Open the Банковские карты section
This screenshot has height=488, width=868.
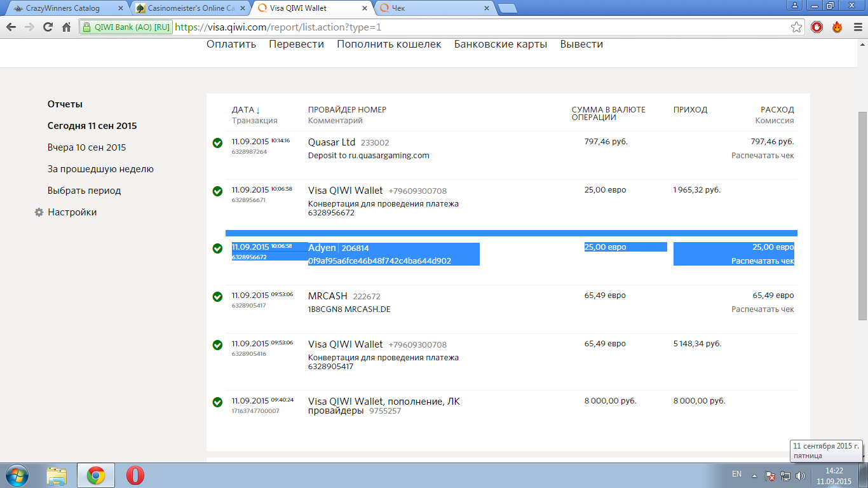(501, 44)
